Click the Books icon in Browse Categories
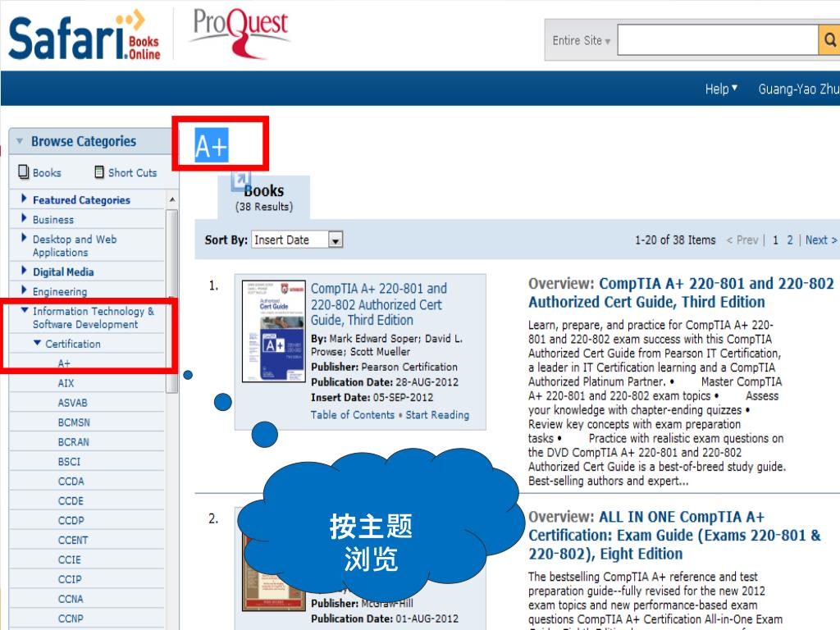The height and width of the screenshot is (630, 840). 24,171
